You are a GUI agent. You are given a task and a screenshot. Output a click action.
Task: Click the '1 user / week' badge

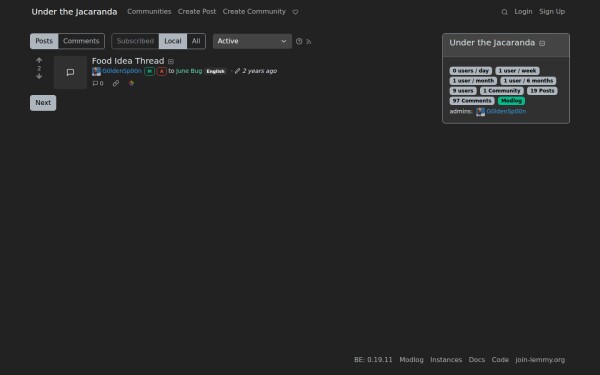pos(517,71)
